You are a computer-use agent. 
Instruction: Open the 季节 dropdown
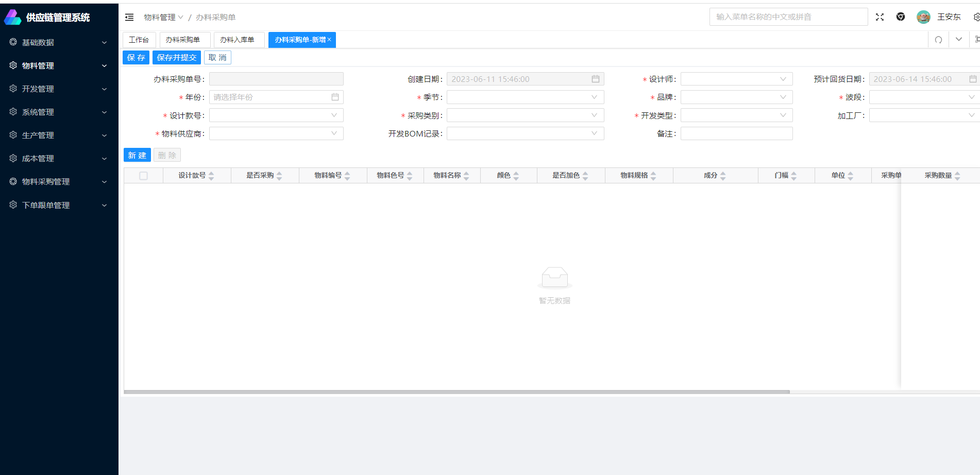pos(525,97)
